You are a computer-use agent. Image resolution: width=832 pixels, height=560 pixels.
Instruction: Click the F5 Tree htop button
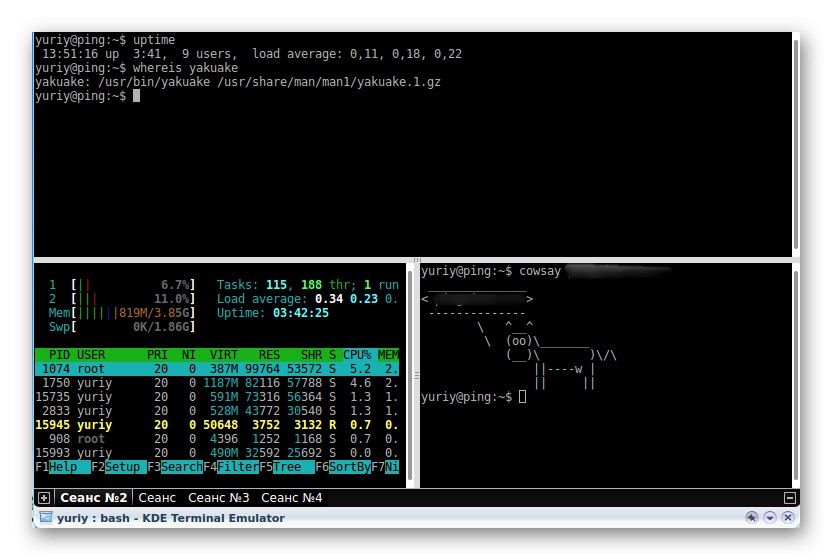click(287, 467)
